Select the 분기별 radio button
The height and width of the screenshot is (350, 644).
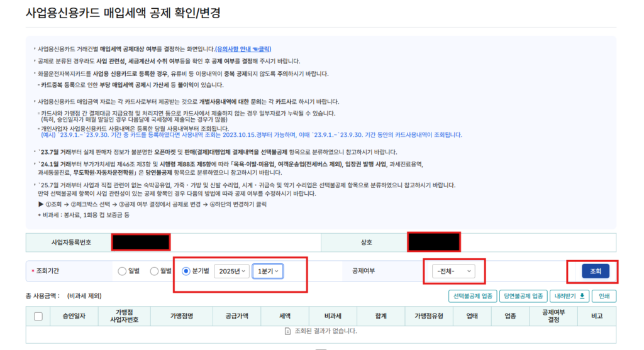click(x=186, y=271)
